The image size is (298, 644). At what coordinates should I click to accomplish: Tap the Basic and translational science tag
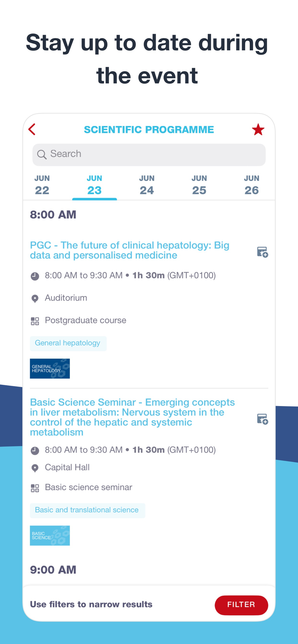coord(87,510)
